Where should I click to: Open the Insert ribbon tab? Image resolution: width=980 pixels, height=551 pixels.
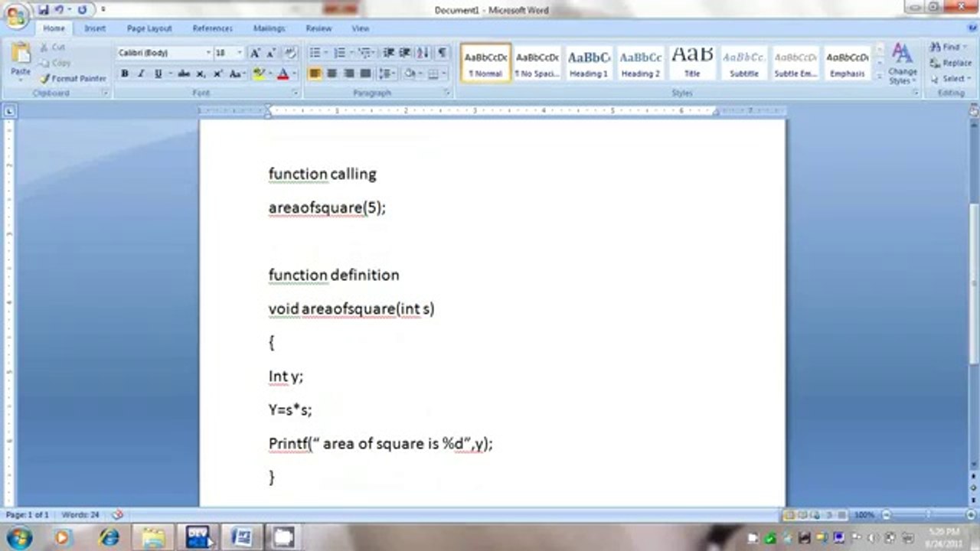(95, 28)
